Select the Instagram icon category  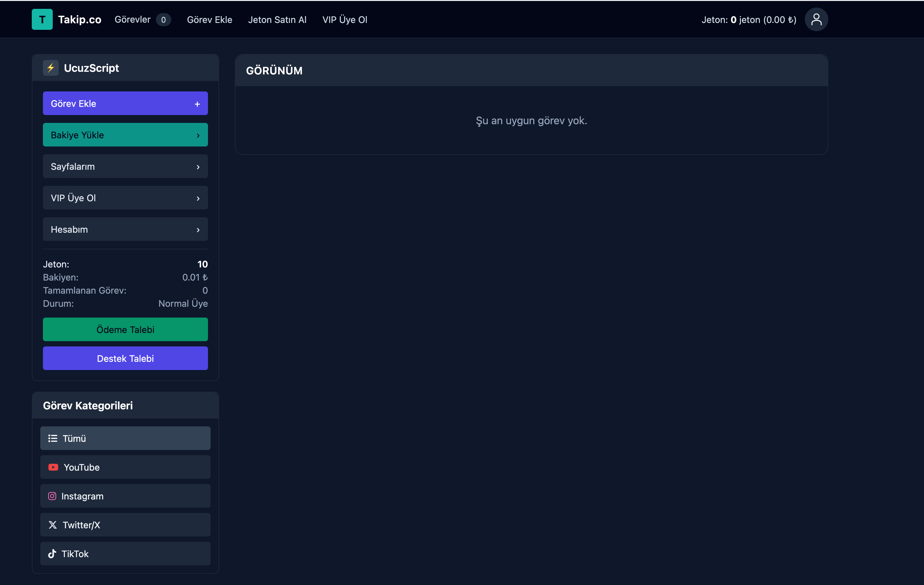coord(52,496)
